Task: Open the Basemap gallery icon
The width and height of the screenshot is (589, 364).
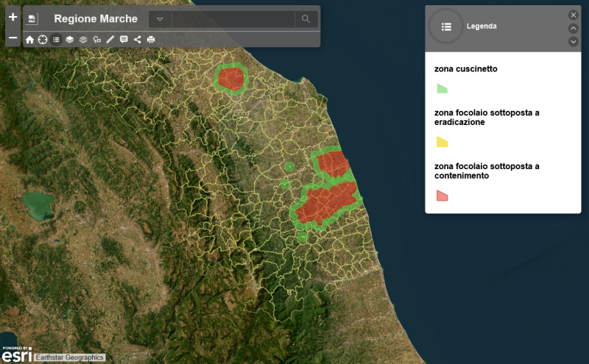Action: pos(83,40)
